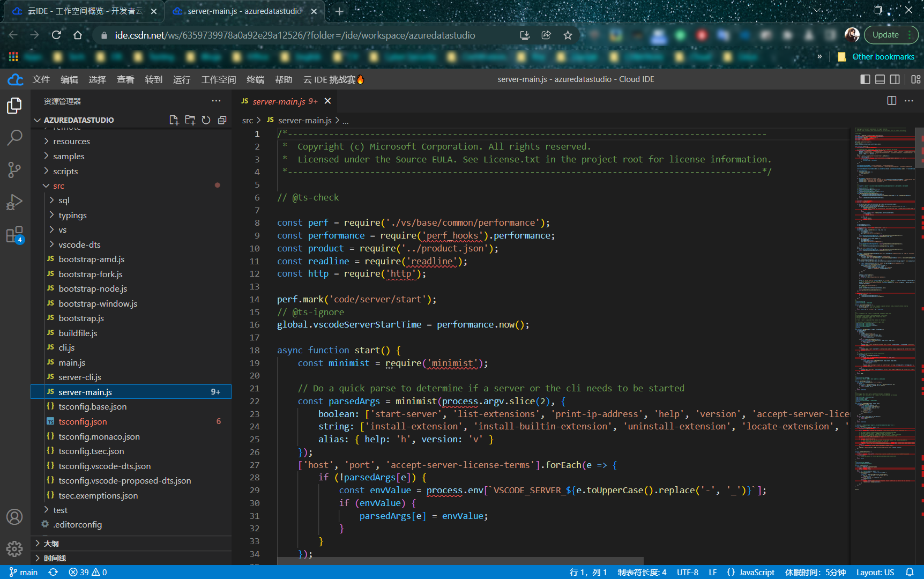This screenshot has height=579, width=924.
Task: Create a new file in AZUREDATASTUDIO
Action: click(174, 120)
